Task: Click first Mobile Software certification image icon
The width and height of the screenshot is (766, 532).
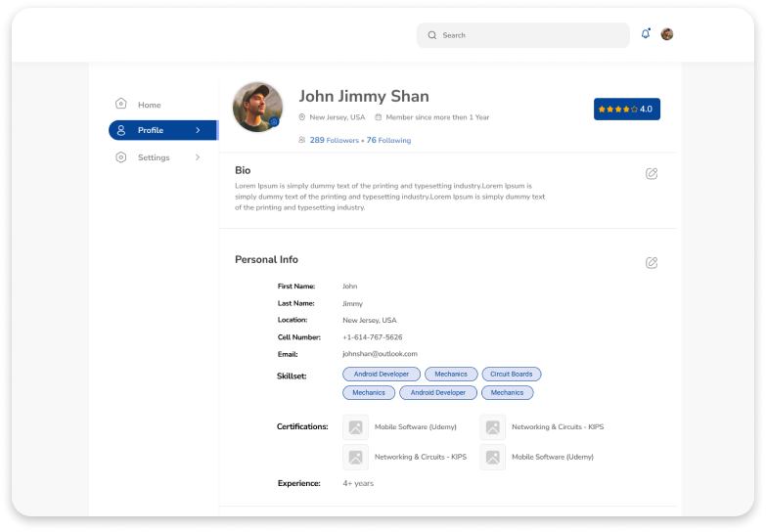Action: point(355,427)
